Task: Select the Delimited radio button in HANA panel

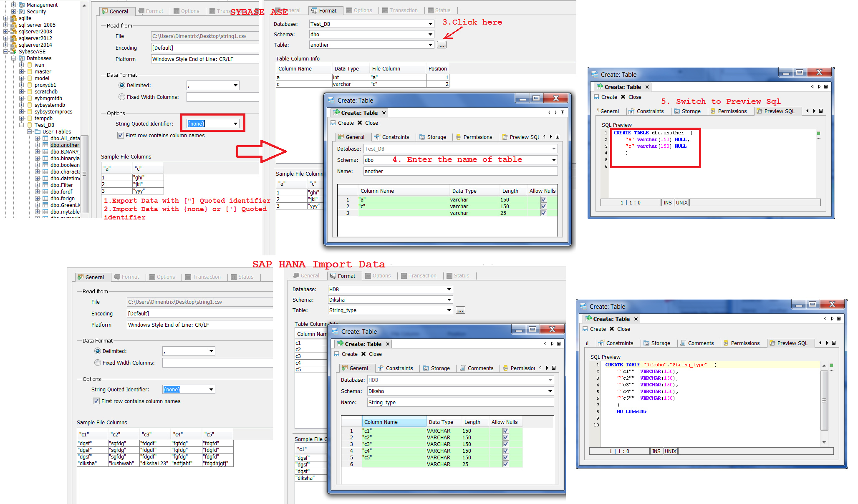Action: click(98, 351)
